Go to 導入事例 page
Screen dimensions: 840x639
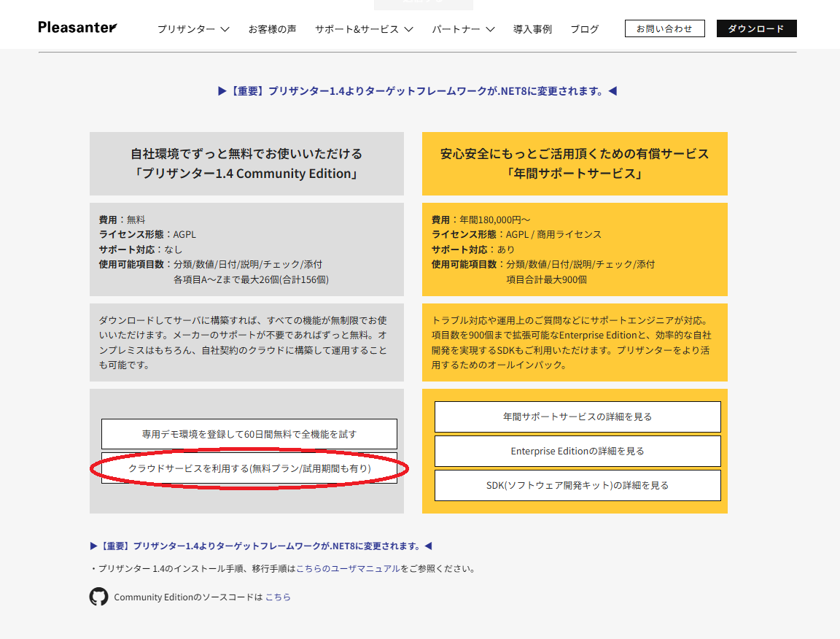[x=532, y=29]
